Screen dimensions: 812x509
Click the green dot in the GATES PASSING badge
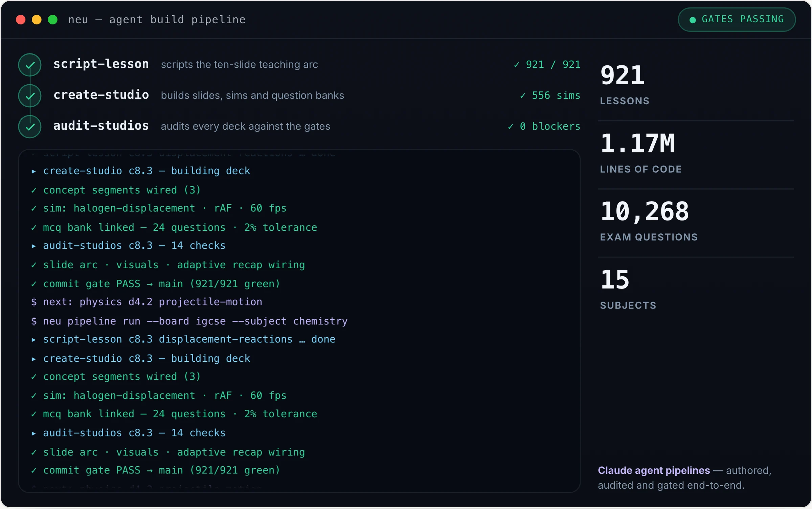pos(693,20)
